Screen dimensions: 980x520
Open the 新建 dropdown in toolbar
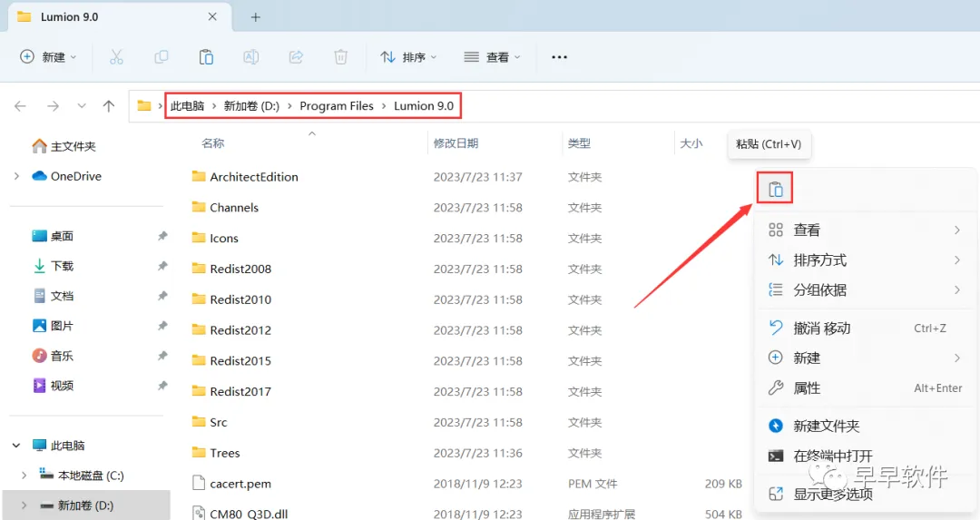[x=48, y=57]
